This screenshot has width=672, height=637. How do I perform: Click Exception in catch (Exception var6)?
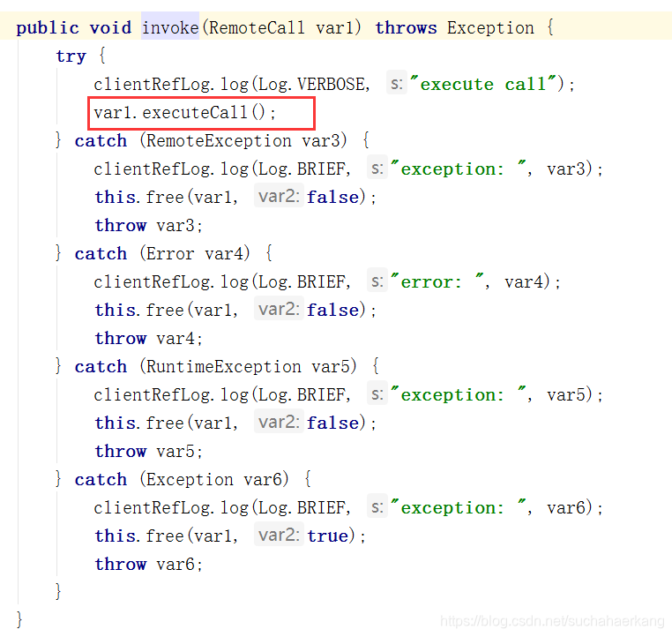190,479
